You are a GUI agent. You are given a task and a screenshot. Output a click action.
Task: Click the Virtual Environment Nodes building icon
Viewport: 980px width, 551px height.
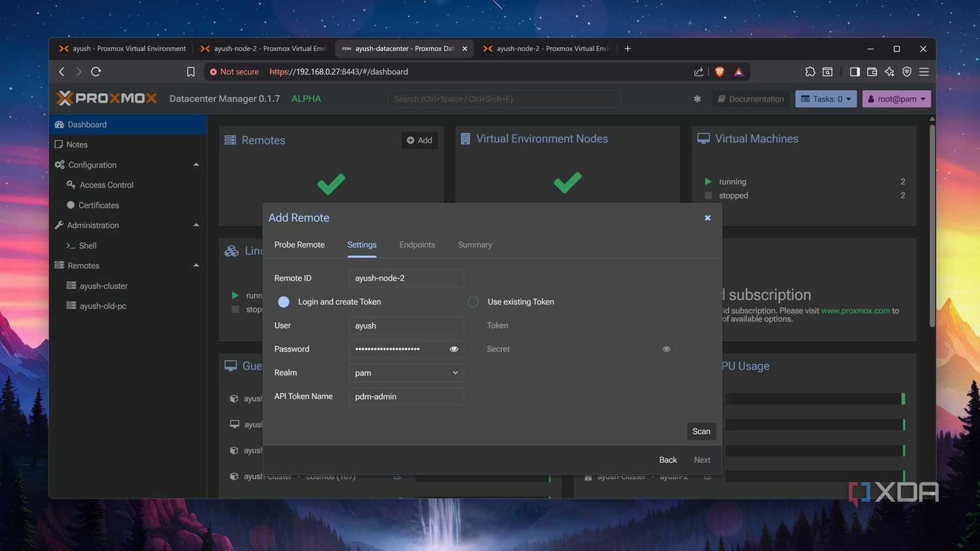coord(465,138)
